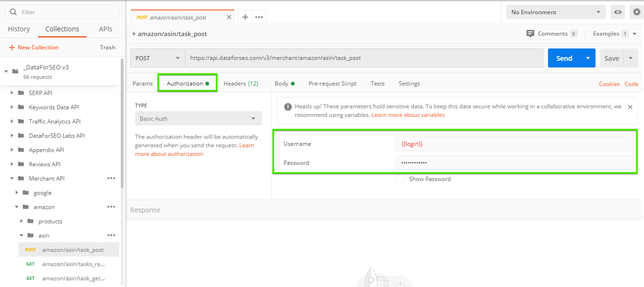The width and height of the screenshot is (644, 287).
Task: Open the Send button dropdown arrow
Action: tap(588, 58)
